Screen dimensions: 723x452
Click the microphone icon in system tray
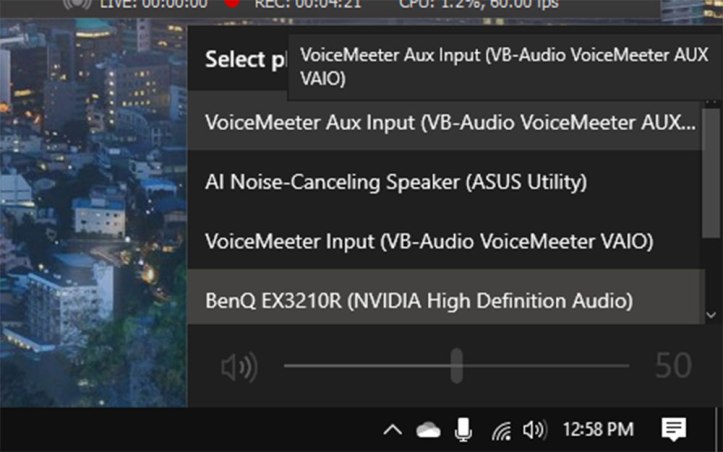463,430
